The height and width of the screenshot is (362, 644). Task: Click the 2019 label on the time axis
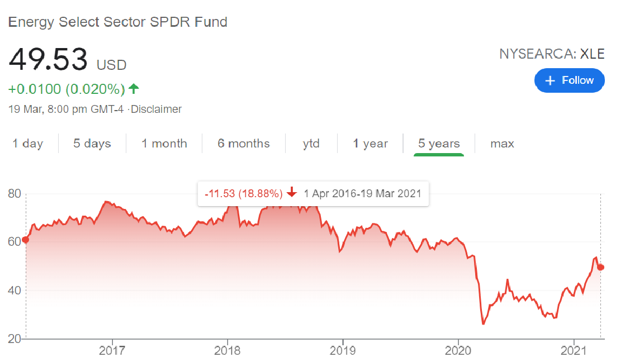(x=343, y=351)
